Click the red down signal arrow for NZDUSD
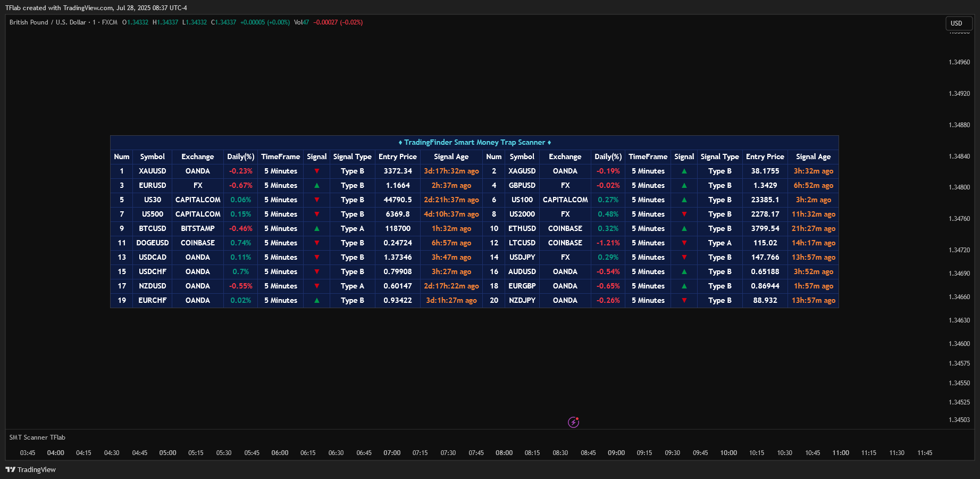The width and height of the screenshot is (980, 479). (x=317, y=286)
